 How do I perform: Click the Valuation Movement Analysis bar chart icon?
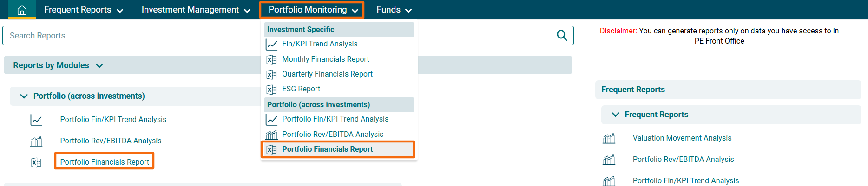point(609,138)
